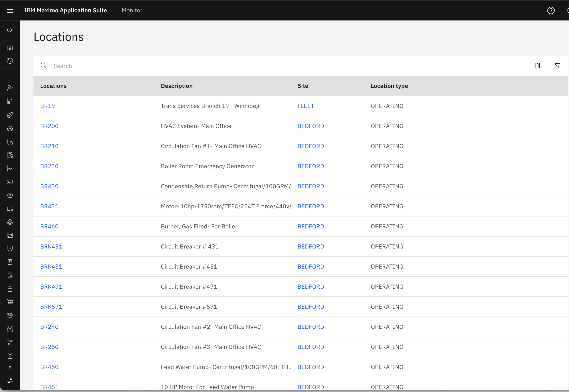Open location BRK471
This screenshot has width=569, height=392.
51,287
